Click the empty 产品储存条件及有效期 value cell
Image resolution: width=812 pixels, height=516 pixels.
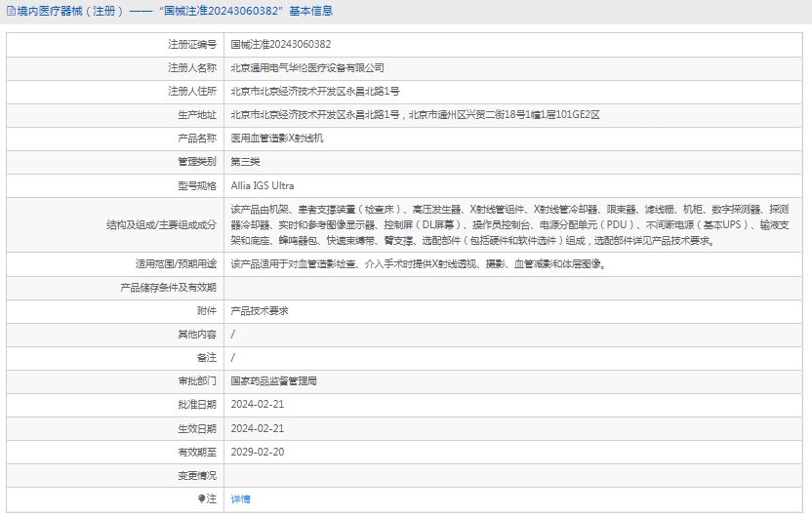515,287
